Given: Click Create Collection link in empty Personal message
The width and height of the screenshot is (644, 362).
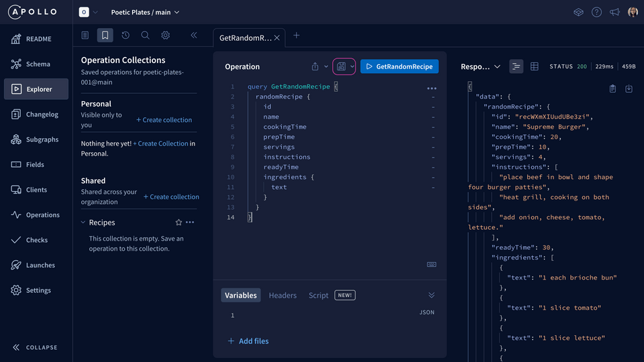Looking at the screenshot, I should [x=160, y=143].
